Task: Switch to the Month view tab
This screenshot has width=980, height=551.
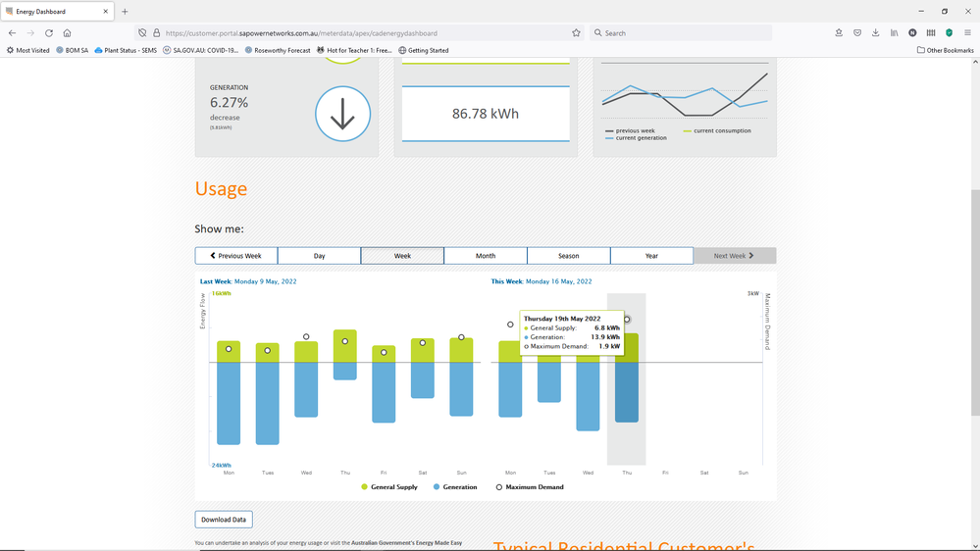Action: (486, 256)
